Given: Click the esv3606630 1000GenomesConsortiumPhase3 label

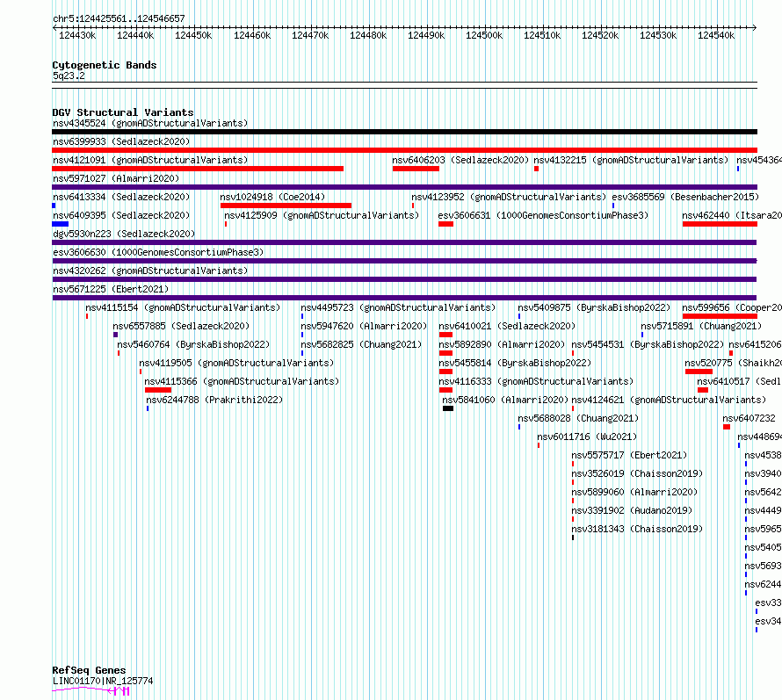Looking at the screenshot, I should tap(158, 252).
